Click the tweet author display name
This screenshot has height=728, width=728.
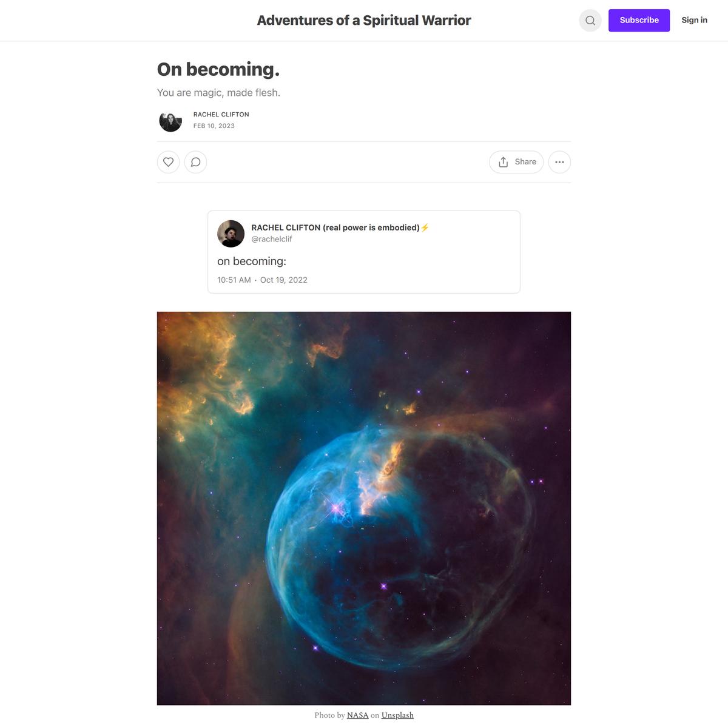coord(335,227)
